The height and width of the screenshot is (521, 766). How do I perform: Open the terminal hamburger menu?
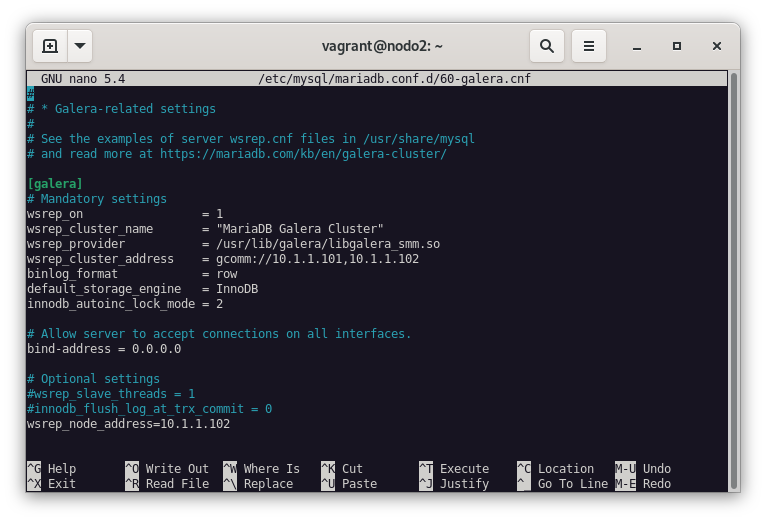[x=589, y=46]
